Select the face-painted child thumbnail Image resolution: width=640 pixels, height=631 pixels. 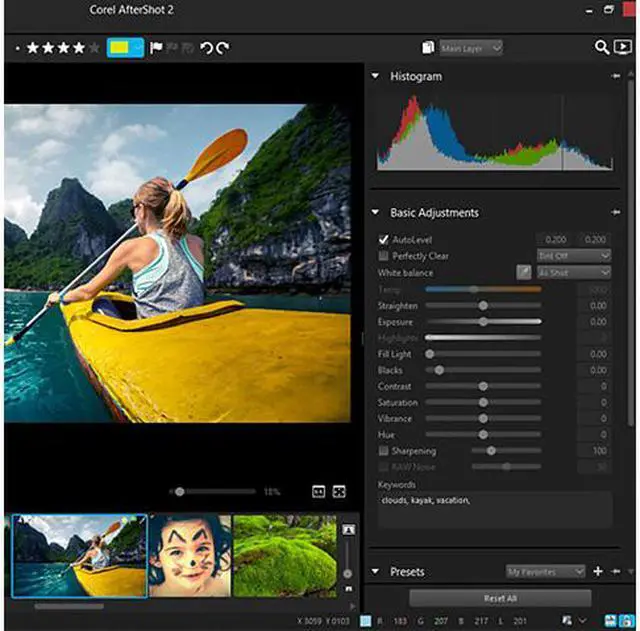coord(189,556)
